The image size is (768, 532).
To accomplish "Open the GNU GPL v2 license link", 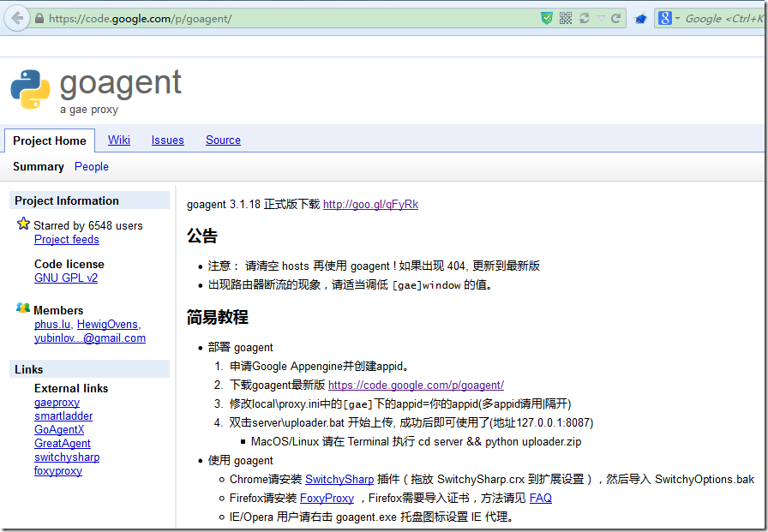I will [65, 278].
